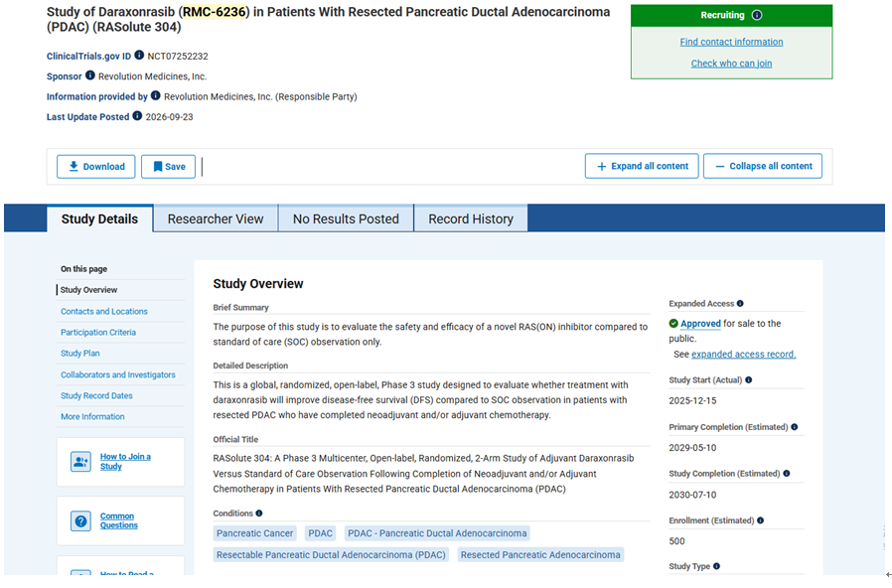Click info icon in Recruiting status banner
The height and width of the screenshot is (588, 892).
757,15
